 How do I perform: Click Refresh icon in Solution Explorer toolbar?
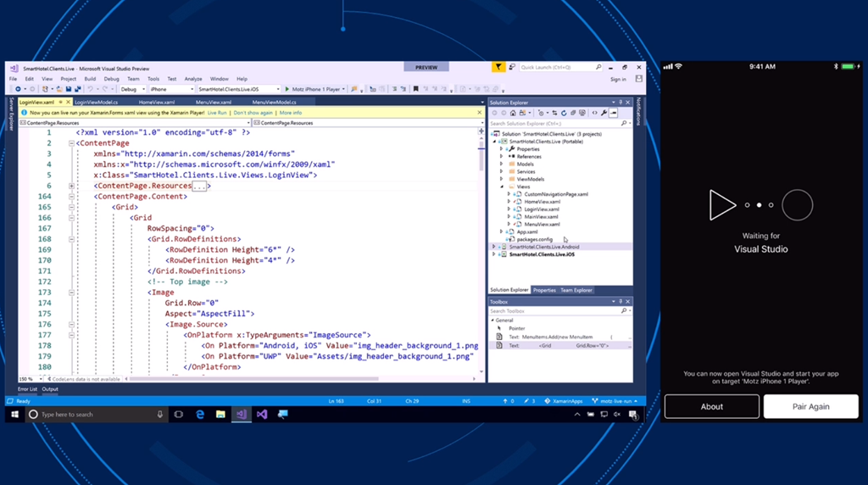565,113
